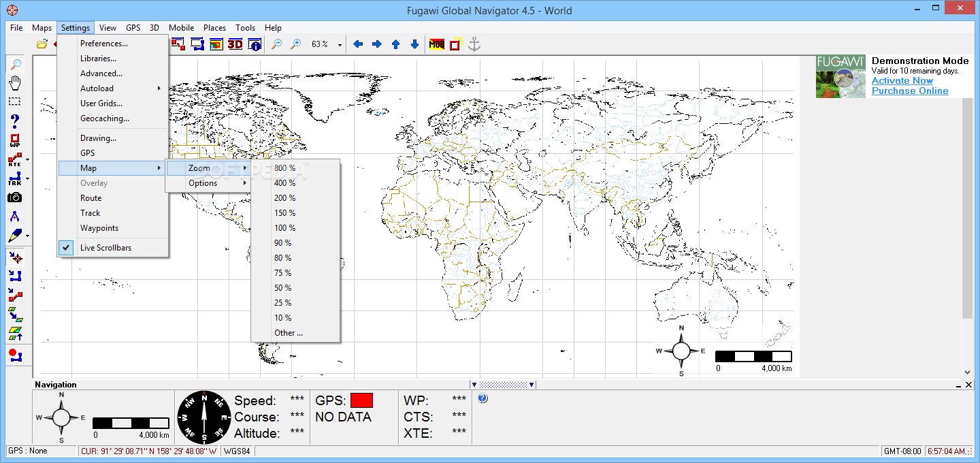Click the map information toolbar icon
This screenshot has width=980, height=463.
255,44
